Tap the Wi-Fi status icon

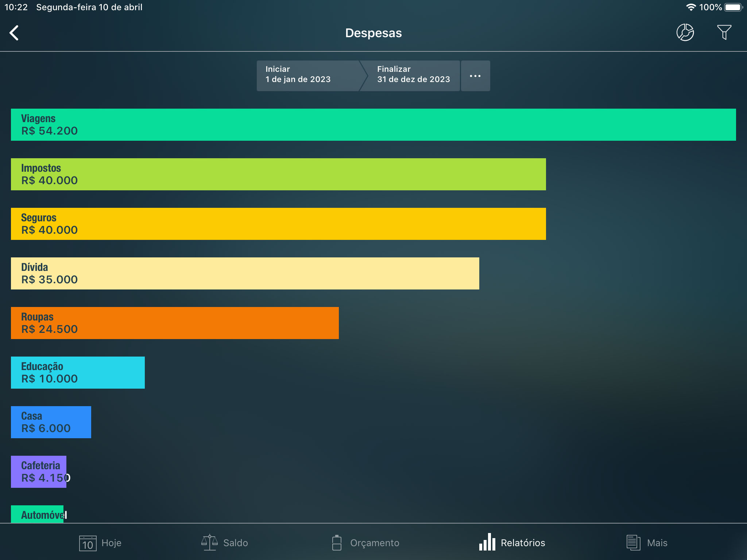coord(691,7)
